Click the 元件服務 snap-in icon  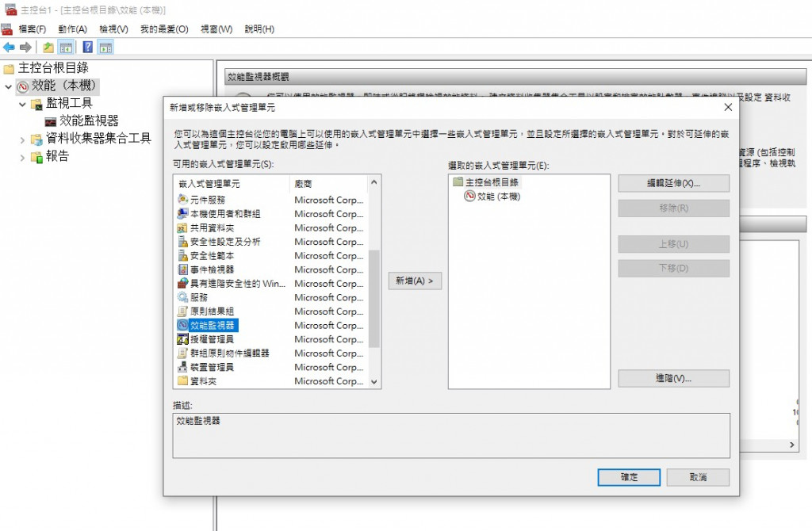pos(183,200)
